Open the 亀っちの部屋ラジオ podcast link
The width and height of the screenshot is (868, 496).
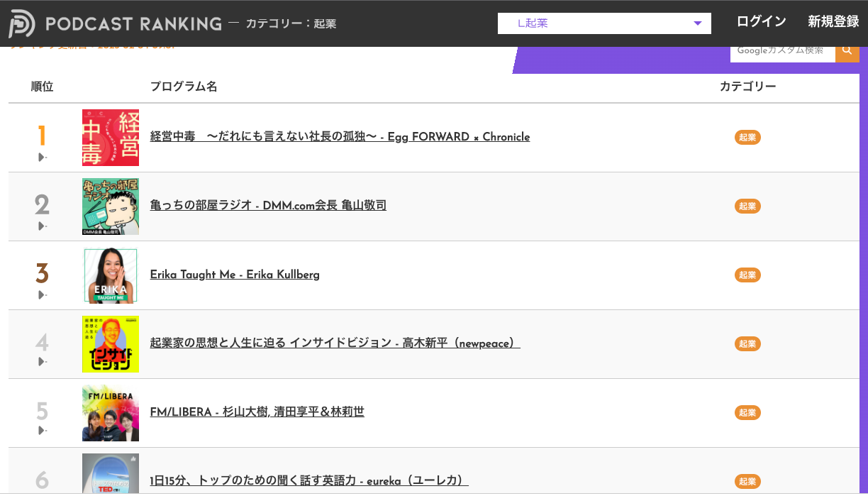[x=268, y=206]
